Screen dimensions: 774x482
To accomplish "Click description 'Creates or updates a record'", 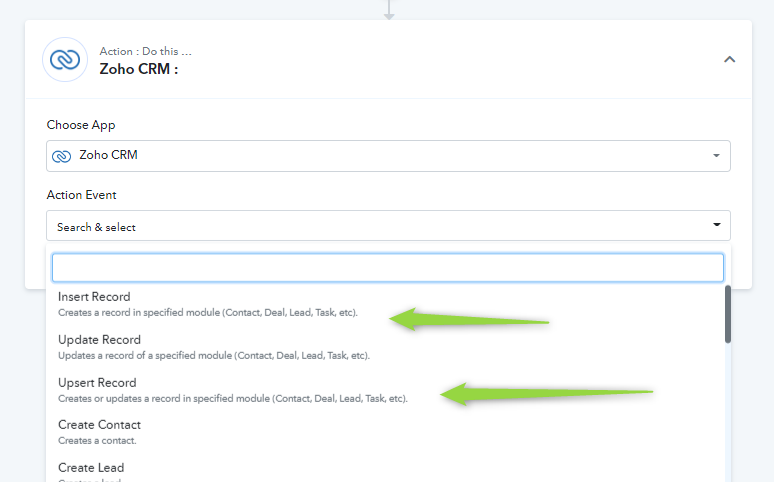I will [x=233, y=399].
